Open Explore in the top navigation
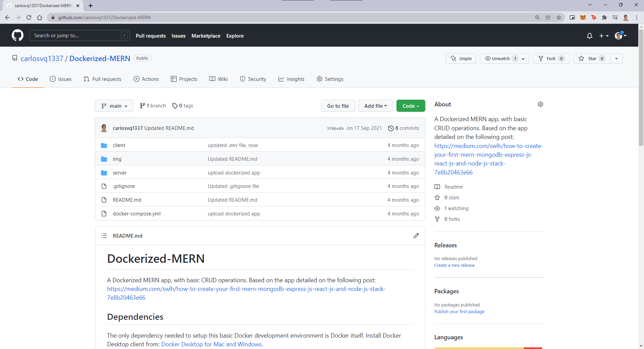This screenshot has width=644, height=349. [235, 36]
